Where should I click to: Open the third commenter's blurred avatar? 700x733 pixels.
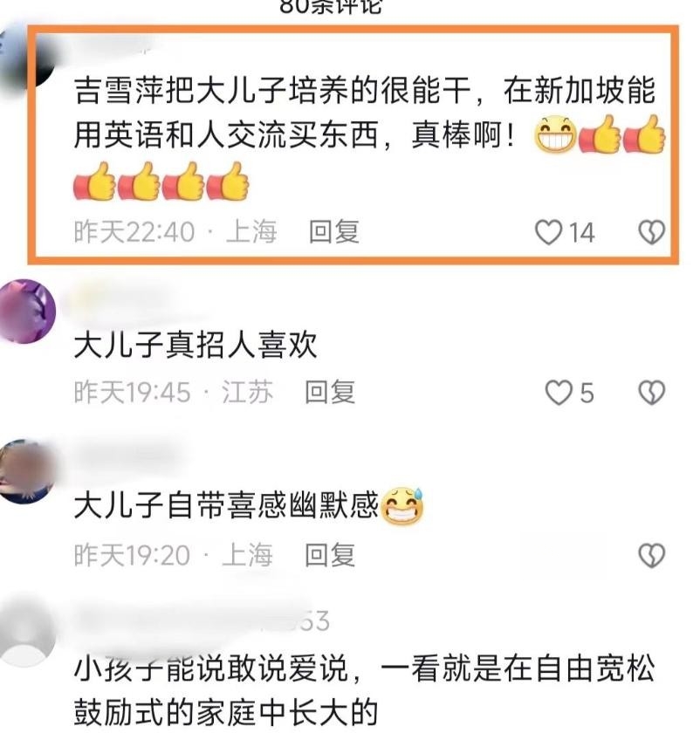point(25,472)
